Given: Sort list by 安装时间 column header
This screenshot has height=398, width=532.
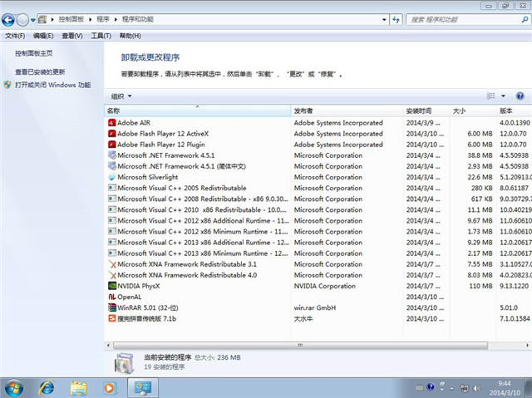Looking at the screenshot, I should [x=419, y=111].
